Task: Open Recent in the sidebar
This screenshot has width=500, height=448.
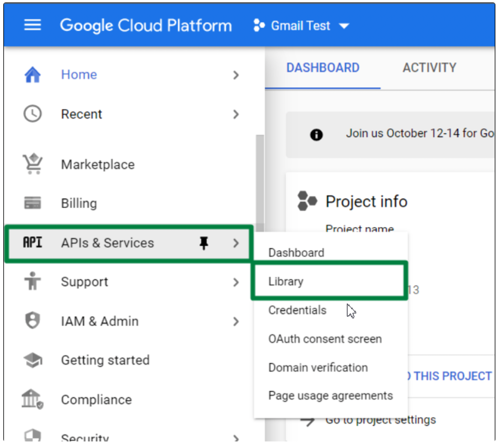Action: 82,114
